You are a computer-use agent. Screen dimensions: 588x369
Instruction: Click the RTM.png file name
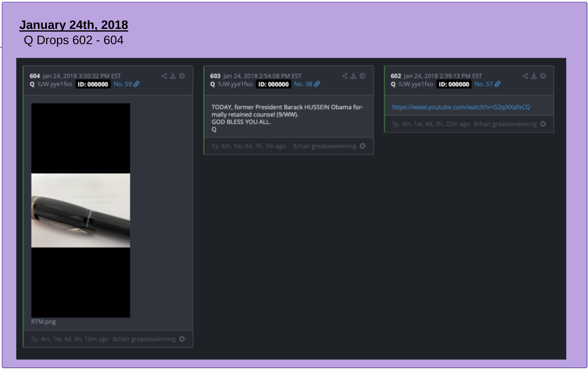[x=43, y=322]
